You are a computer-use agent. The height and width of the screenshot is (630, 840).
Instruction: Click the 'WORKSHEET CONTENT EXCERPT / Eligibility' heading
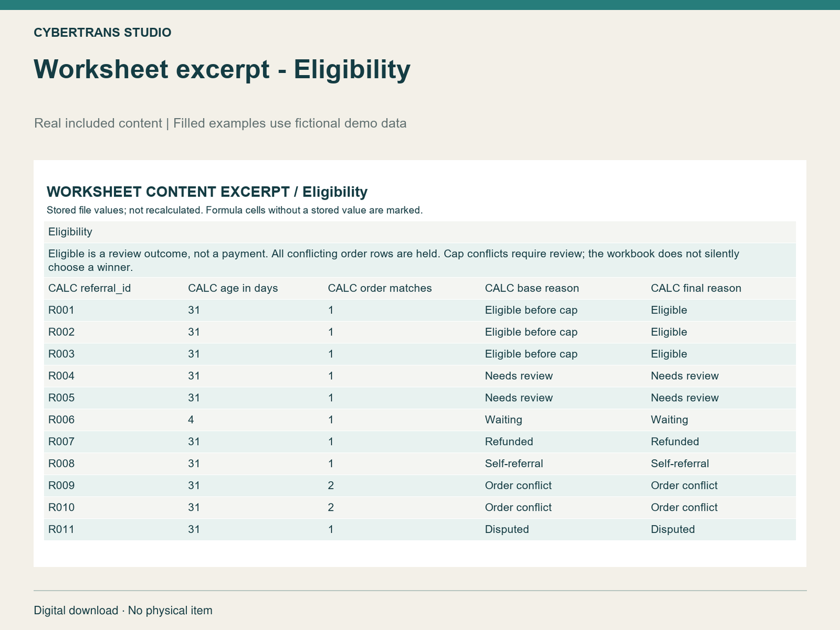(207, 192)
